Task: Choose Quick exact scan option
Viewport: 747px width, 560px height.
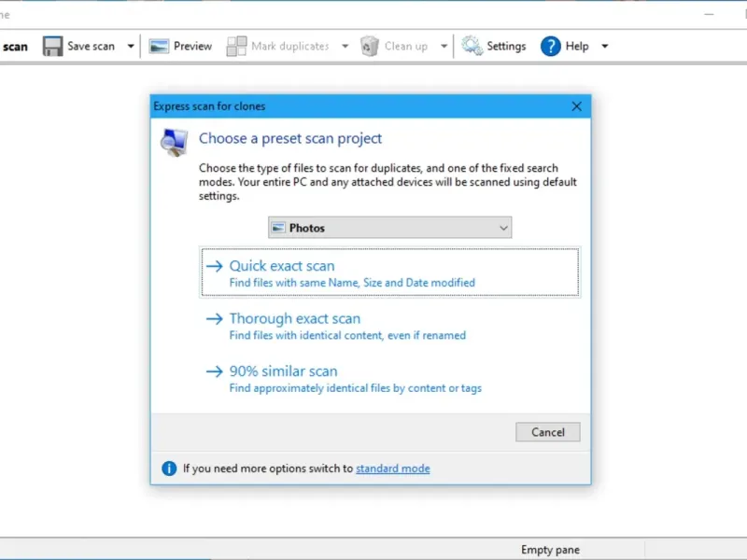Action: coord(389,272)
